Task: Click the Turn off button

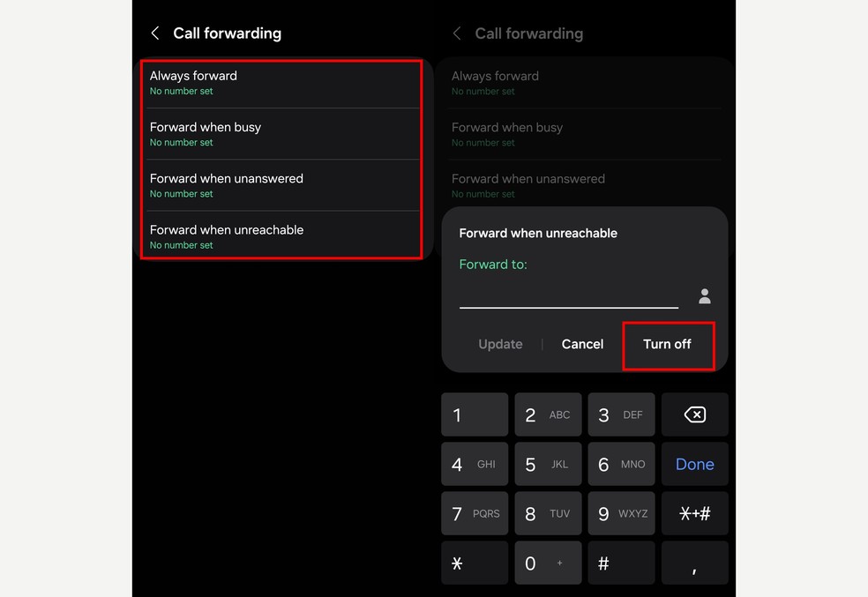Action: point(668,344)
